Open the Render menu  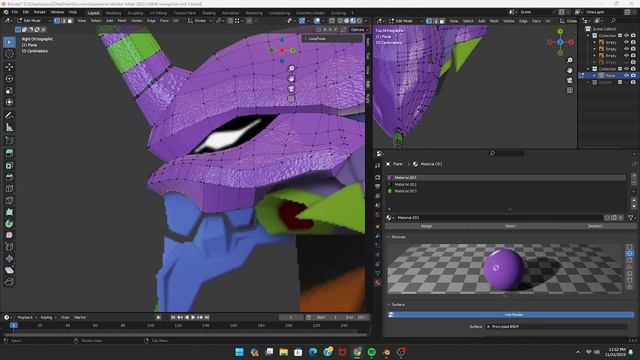pyautogui.click(x=40, y=12)
